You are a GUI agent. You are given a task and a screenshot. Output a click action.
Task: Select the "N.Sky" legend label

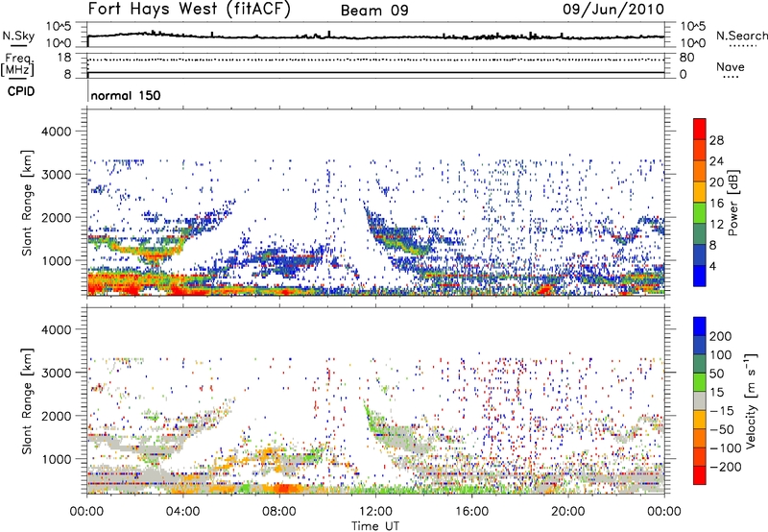18,36
